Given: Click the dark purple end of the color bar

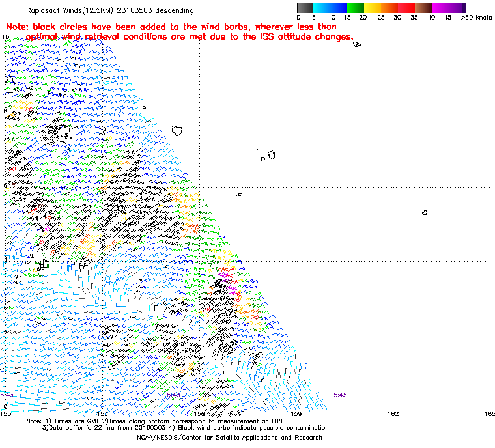Looking at the screenshot, I should tap(464, 8).
